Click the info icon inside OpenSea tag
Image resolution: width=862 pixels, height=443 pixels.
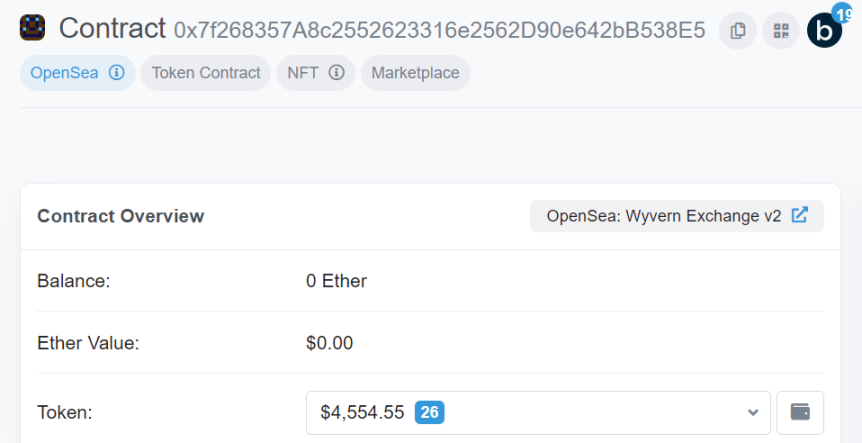pos(117,73)
